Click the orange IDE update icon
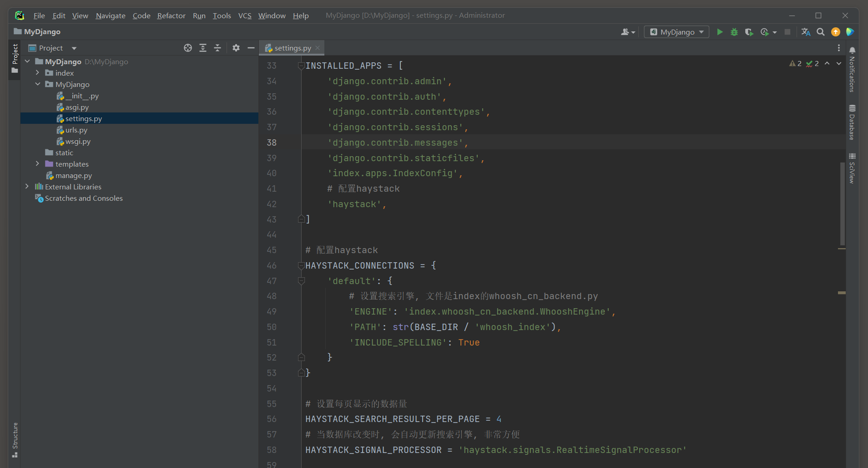 836,32
